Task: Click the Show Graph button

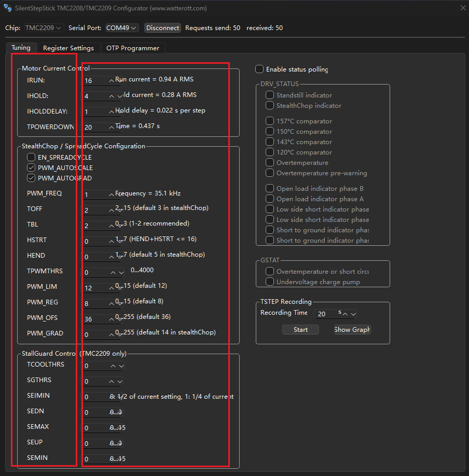Action: [352, 330]
